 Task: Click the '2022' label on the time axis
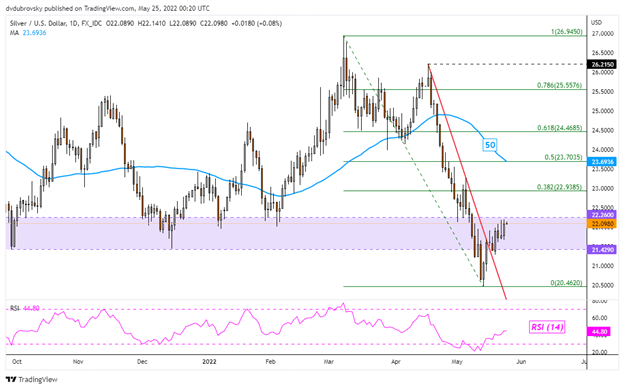tap(209, 362)
